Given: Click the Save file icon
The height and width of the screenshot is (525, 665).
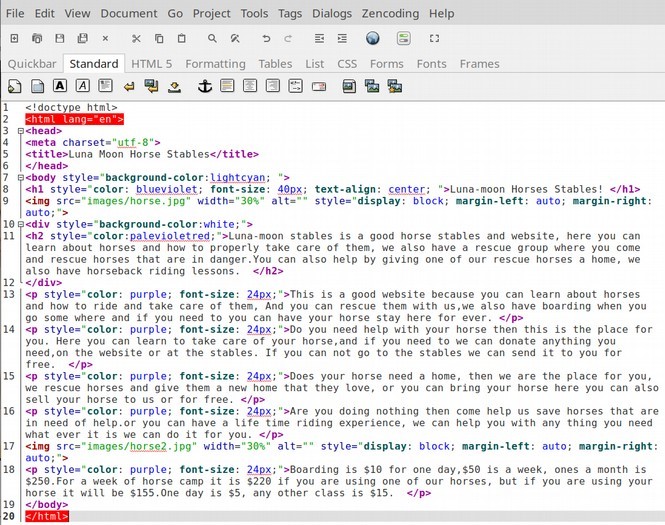Looking at the screenshot, I should coord(59,39).
